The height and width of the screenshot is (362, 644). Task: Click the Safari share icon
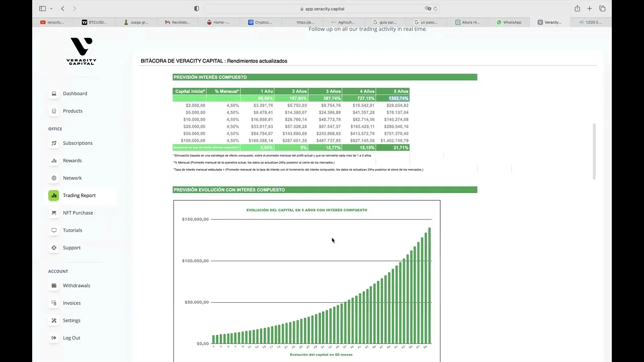[x=577, y=9]
